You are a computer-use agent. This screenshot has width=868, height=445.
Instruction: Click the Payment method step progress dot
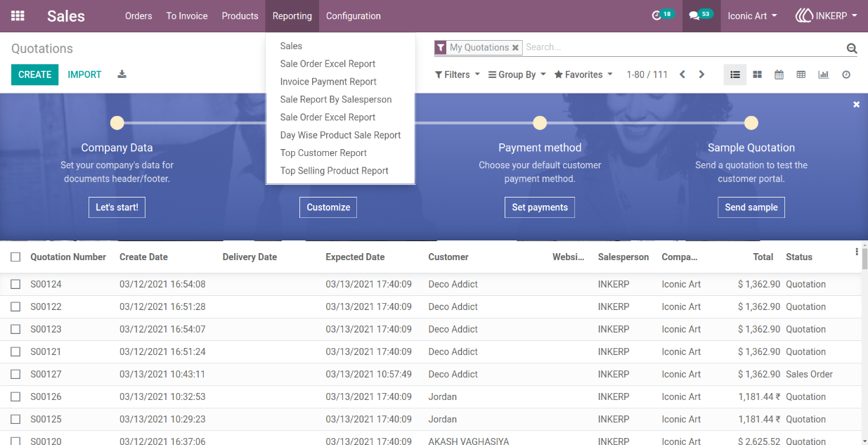(540, 123)
